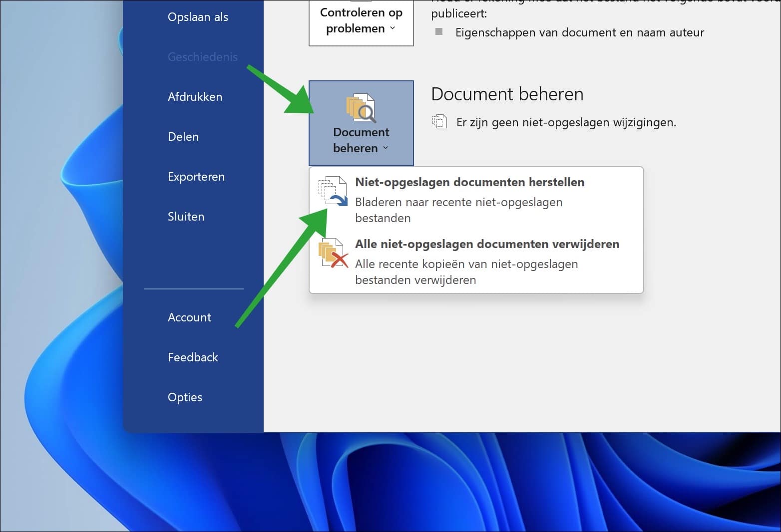Click the gray bullet before 'Eigenschappen van document'
Viewport: 781px width, 532px height.
tap(440, 32)
